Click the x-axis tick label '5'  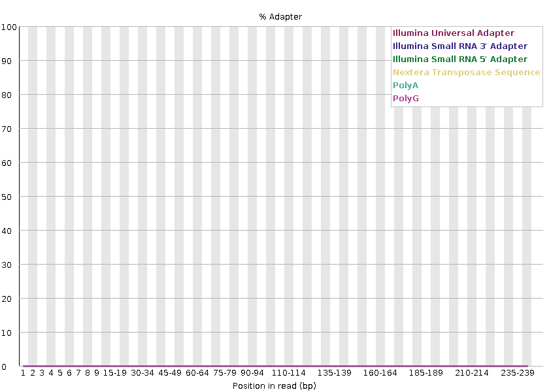(x=60, y=373)
